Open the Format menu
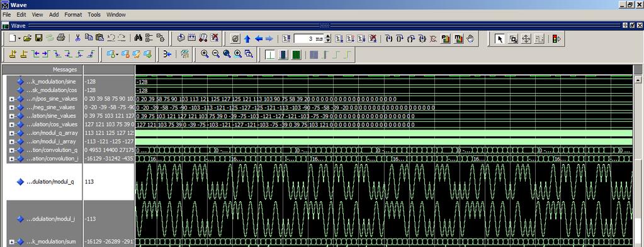The height and width of the screenshot is (247, 644). click(73, 14)
